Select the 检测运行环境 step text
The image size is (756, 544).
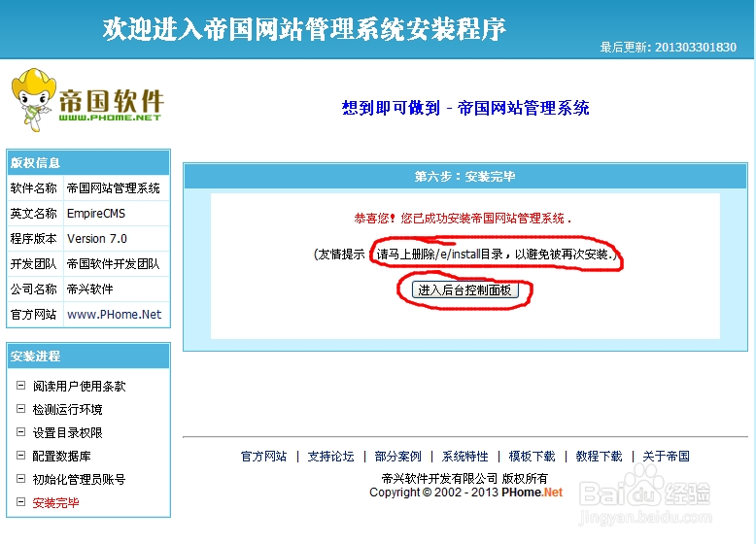coord(67,410)
